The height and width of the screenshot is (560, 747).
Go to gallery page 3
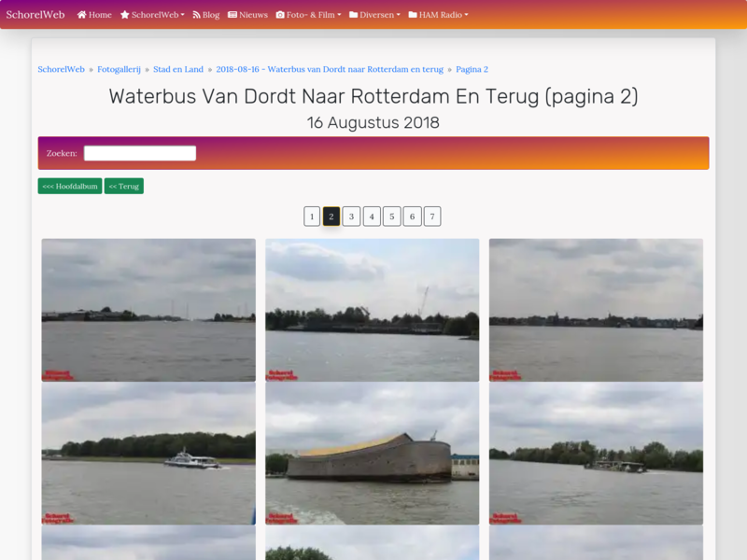[352, 217]
